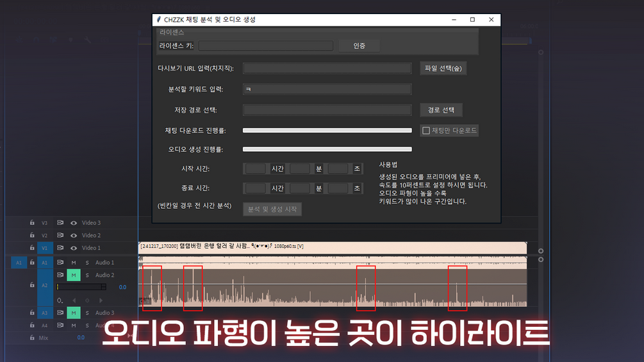Screen dimensions: 644x362
Task: Hide Video 2 track output
Action: (x=74, y=236)
